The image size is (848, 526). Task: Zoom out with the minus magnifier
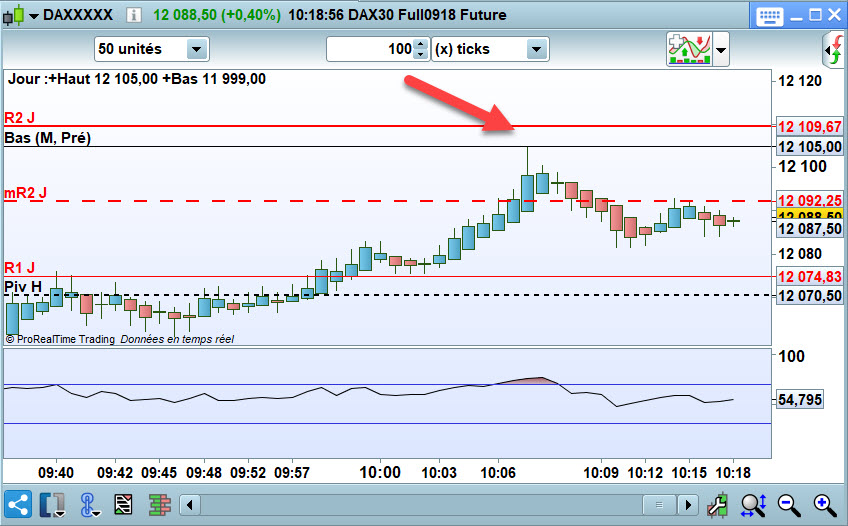point(789,505)
